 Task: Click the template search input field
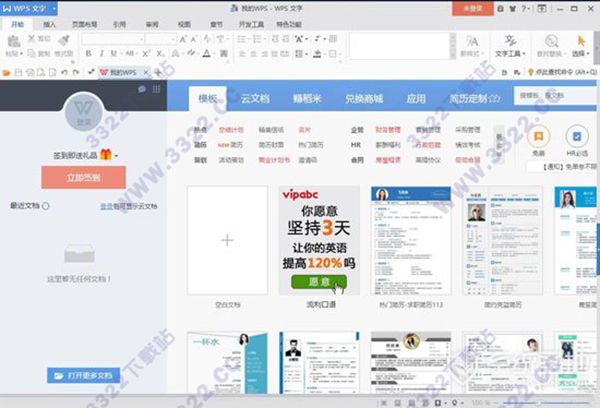pyautogui.click(x=555, y=95)
